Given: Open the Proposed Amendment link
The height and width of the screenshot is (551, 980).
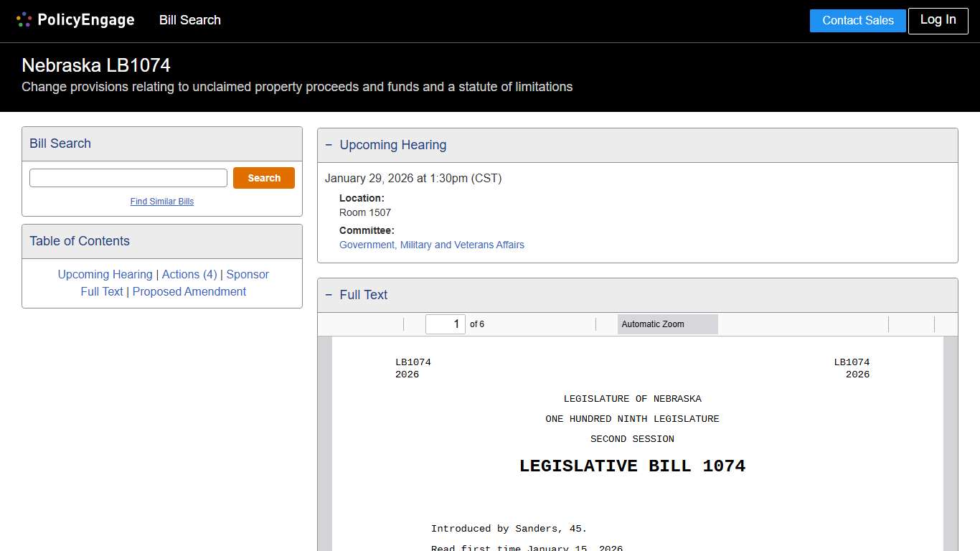Looking at the screenshot, I should coord(189,291).
